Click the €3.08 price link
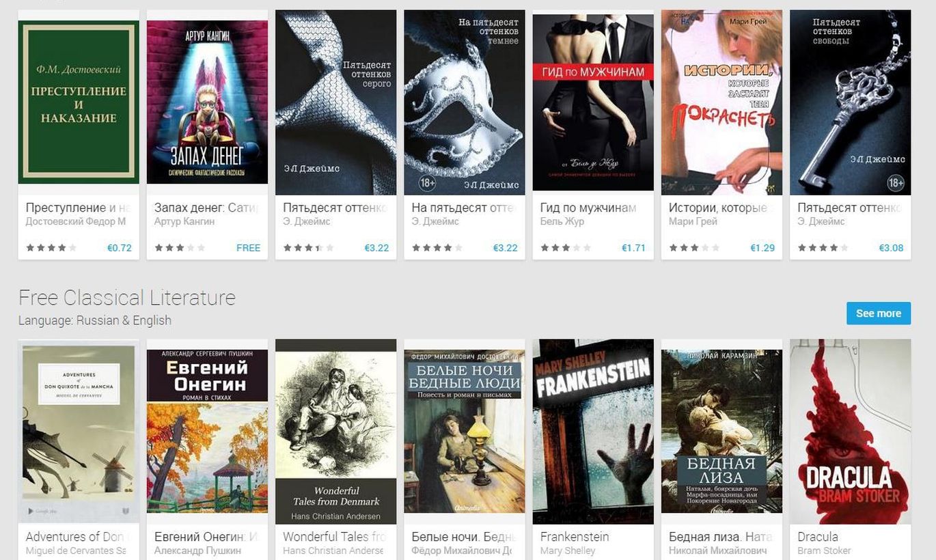 click(x=891, y=248)
